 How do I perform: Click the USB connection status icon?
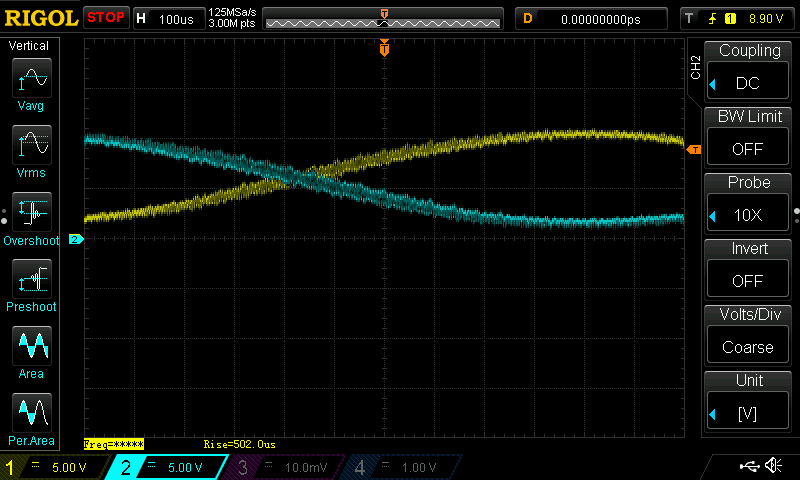[749, 466]
